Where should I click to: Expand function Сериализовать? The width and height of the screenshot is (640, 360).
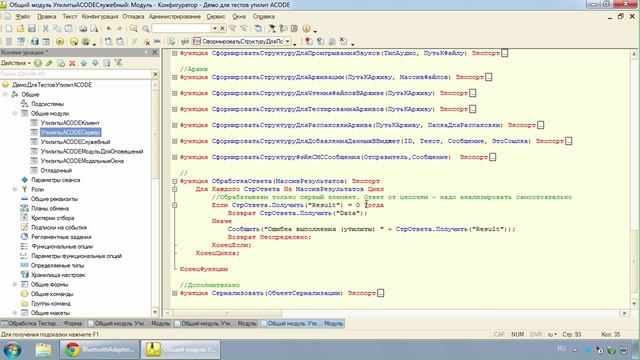pyautogui.click(x=175, y=293)
